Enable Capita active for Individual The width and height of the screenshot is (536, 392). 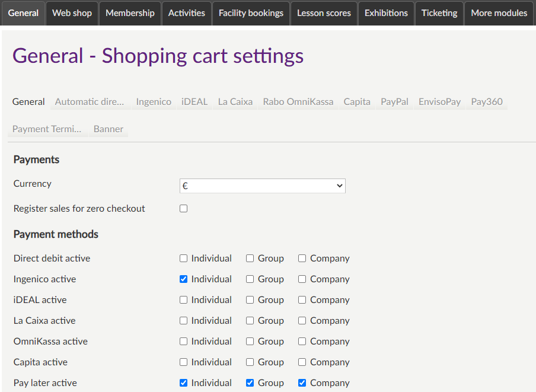[184, 362]
